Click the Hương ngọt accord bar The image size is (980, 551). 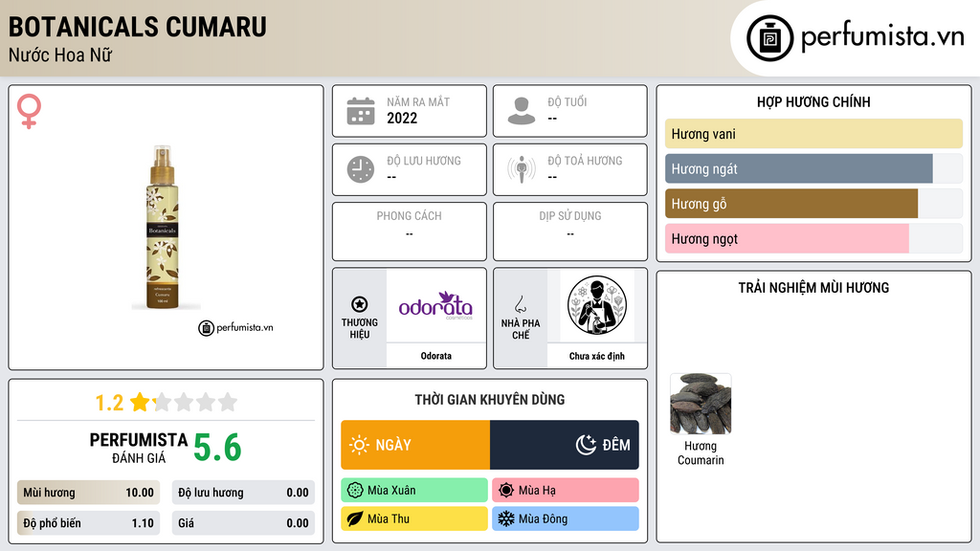[x=813, y=238]
